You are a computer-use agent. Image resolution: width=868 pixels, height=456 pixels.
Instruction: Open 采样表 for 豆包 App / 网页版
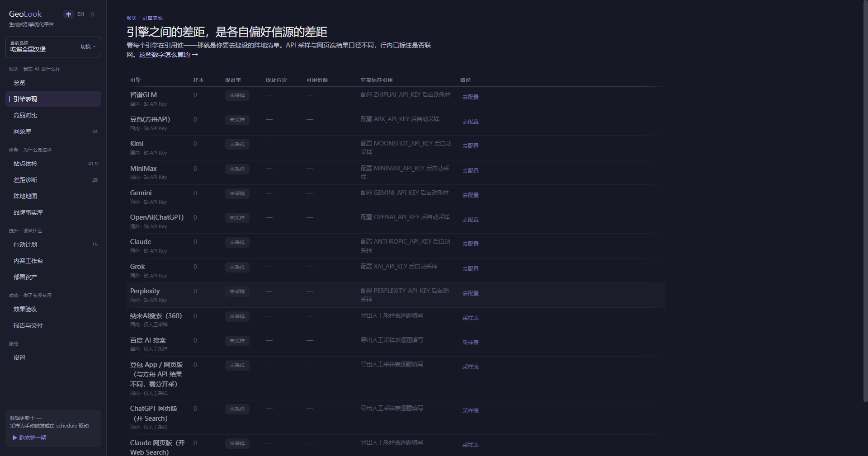click(x=470, y=367)
